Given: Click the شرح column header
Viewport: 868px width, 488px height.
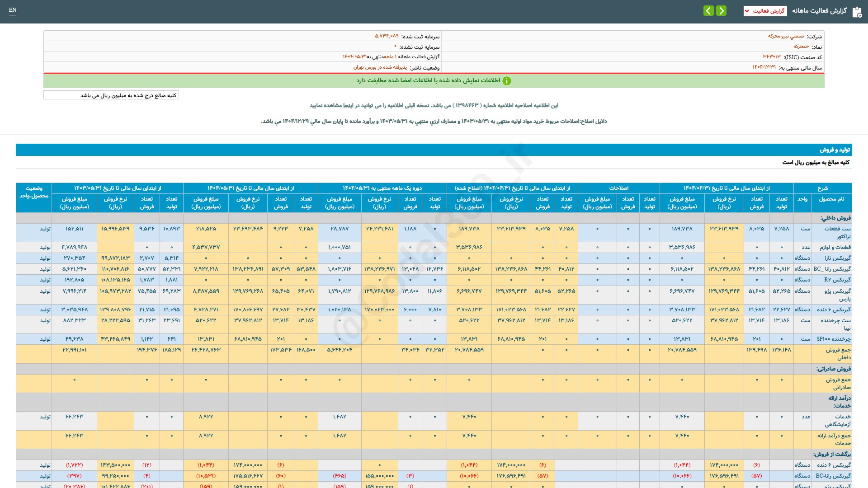Looking at the screenshot, I should 822,188.
